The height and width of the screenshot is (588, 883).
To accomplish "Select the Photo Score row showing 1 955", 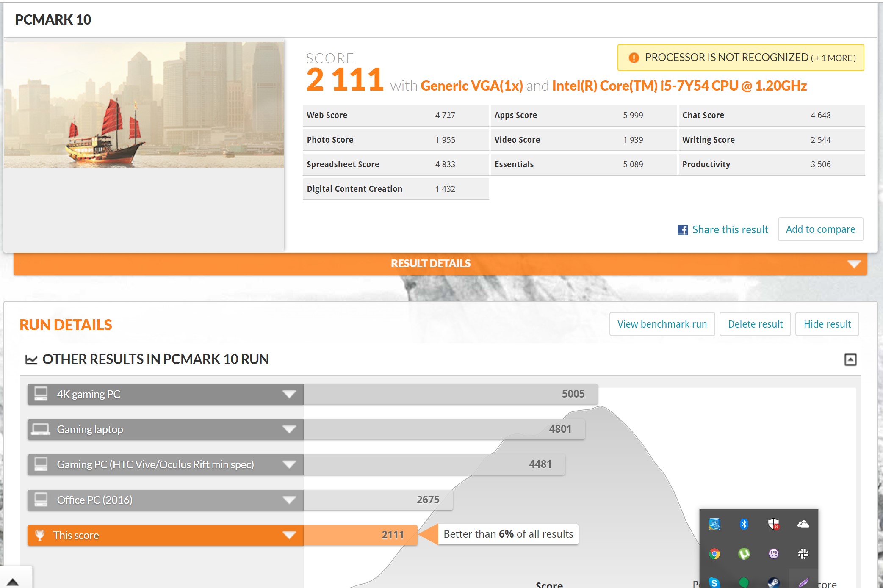I will click(396, 140).
